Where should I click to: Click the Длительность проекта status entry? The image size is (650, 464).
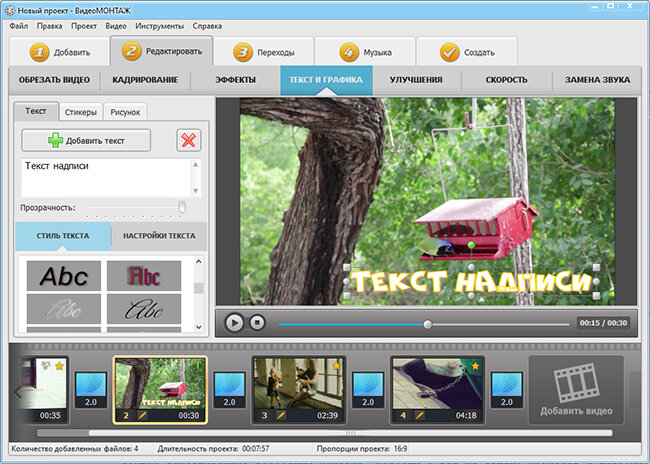[x=213, y=449]
